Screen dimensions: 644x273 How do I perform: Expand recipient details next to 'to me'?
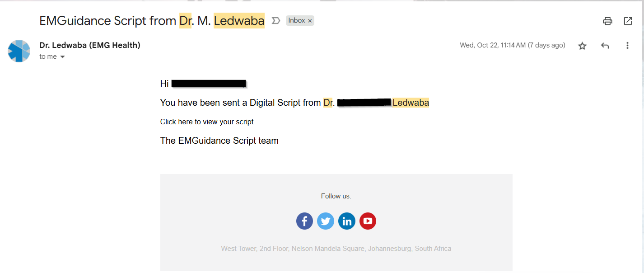pos(62,57)
